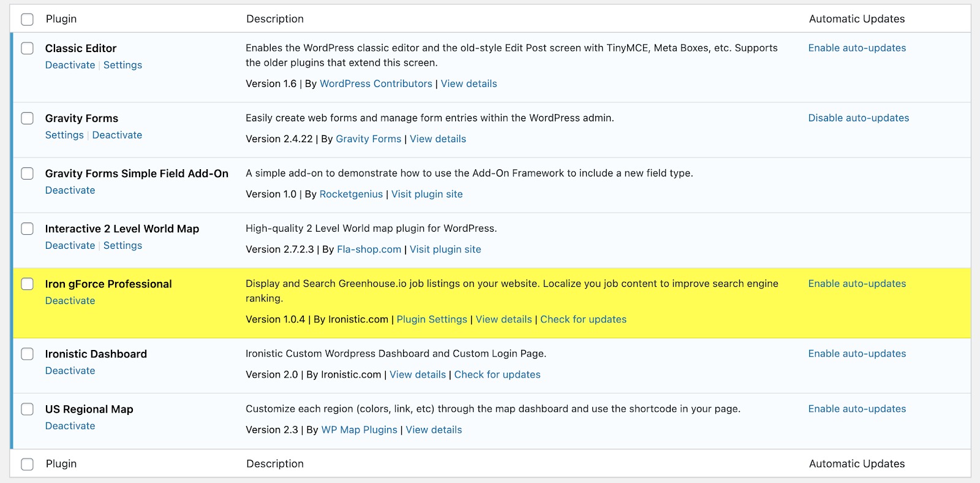View details for US Regional Map
Viewport: 980px width, 483px height.
tap(434, 430)
